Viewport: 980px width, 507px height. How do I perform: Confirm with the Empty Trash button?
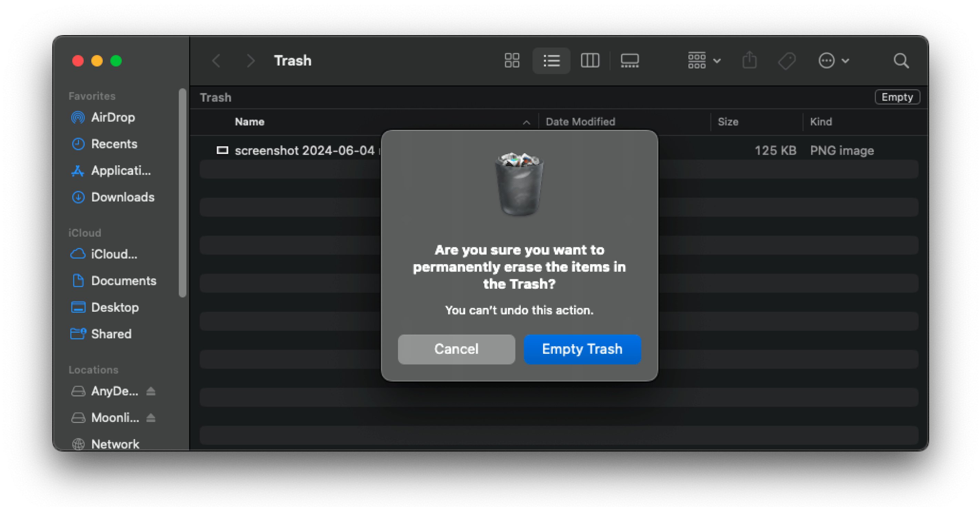(x=582, y=349)
